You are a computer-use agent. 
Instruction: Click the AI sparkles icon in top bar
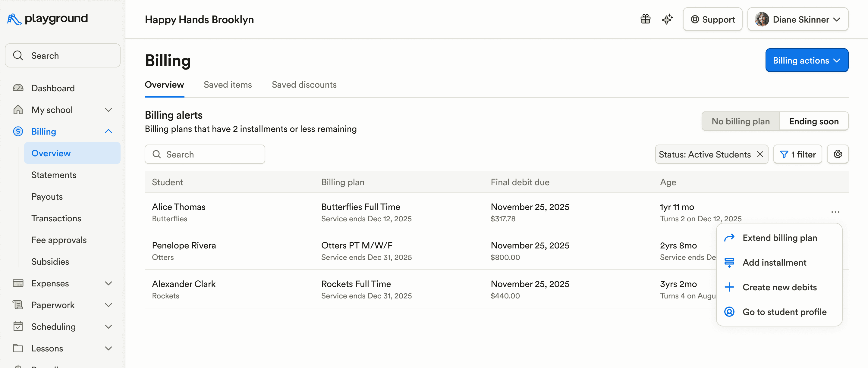668,19
